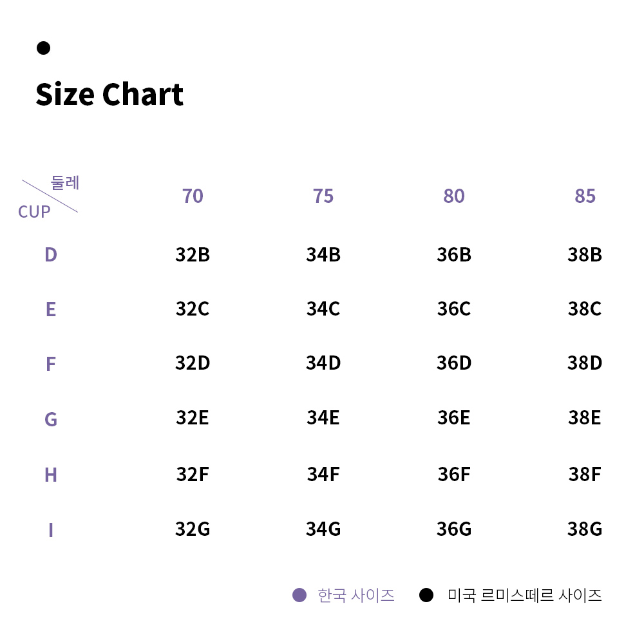Select the 38G size cell
644x644 pixels.
[x=585, y=529]
